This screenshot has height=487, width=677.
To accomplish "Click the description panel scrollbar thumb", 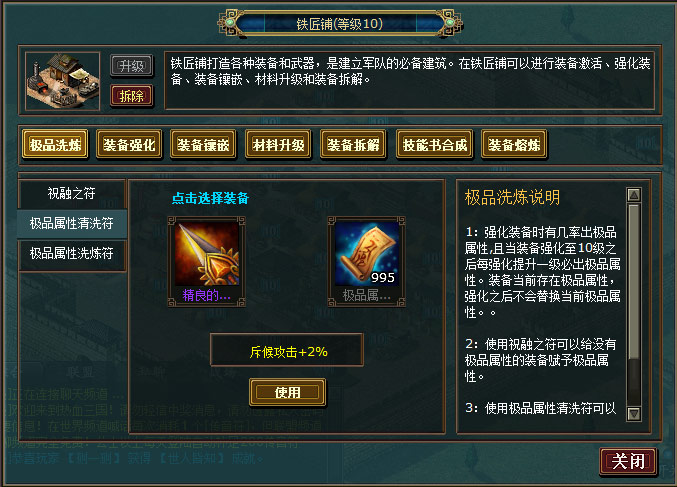I will coord(634,281).
